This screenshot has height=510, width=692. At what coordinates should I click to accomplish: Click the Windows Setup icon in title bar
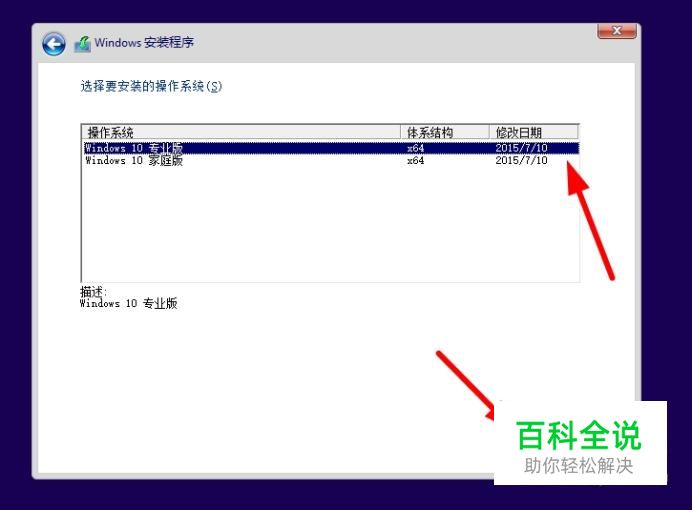tap(83, 44)
